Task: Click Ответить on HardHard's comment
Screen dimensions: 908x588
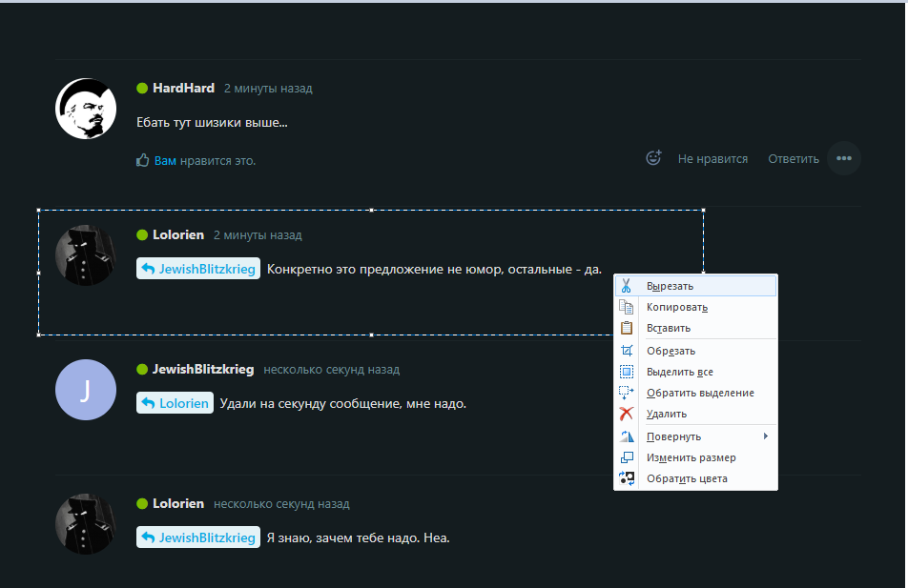Action: click(x=794, y=158)
